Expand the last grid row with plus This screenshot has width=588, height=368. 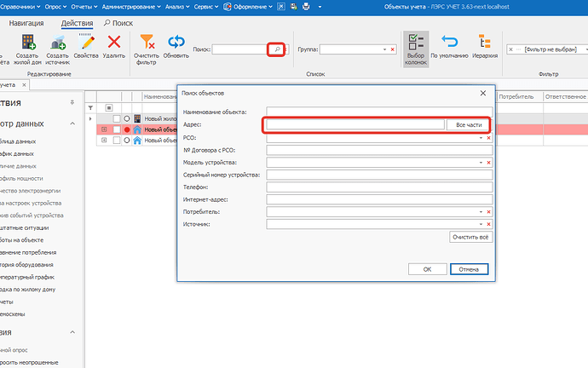(104, 141)
